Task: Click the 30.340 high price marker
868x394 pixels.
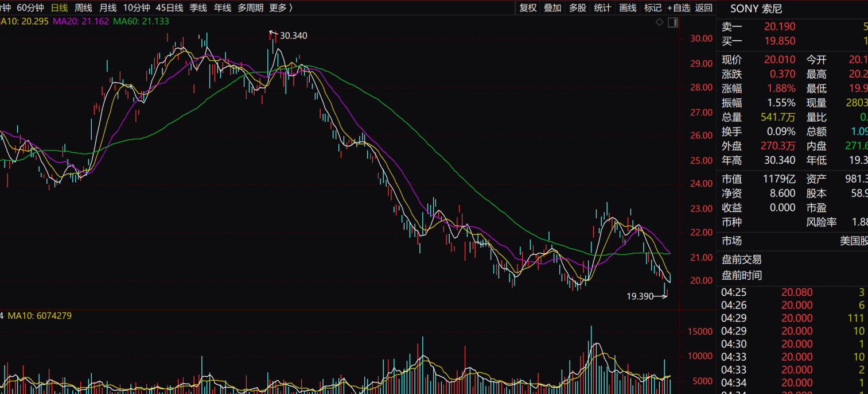Action: [294, 36]
